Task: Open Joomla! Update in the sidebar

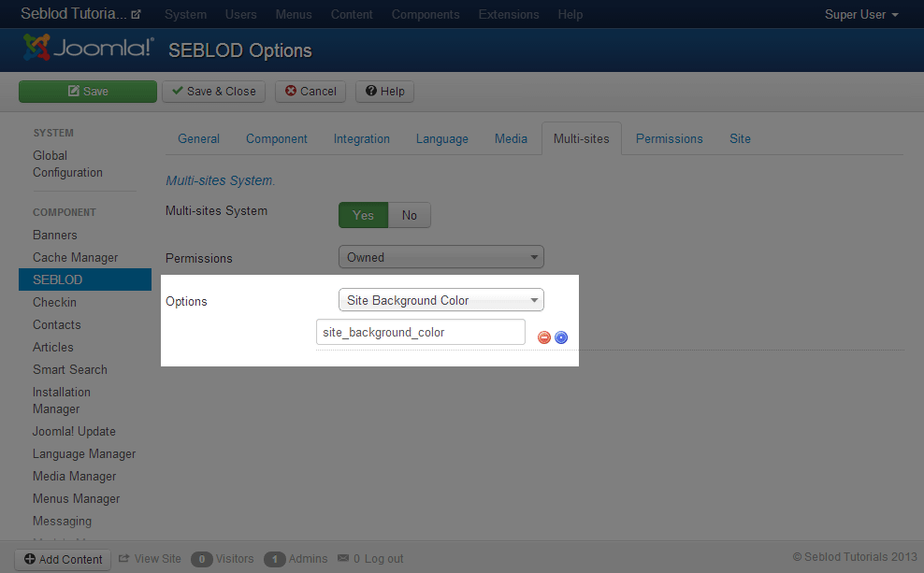Action: pyautogui.click(x=74, y=431)
